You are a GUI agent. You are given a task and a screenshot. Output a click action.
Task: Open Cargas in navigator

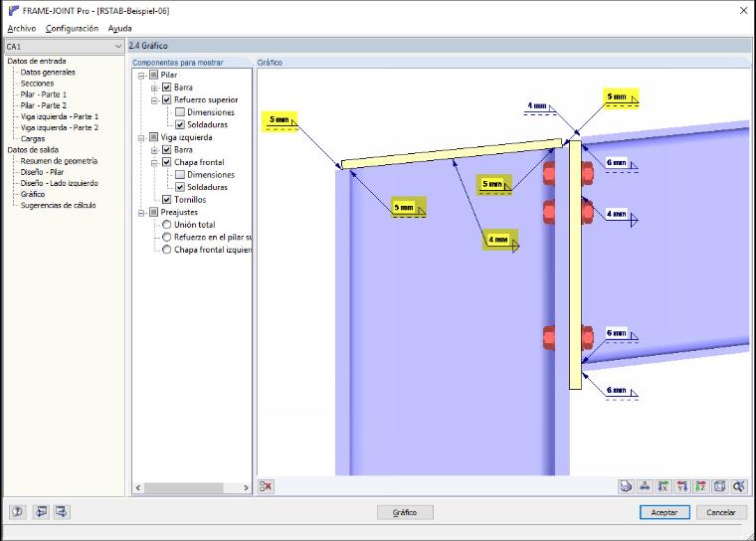click(x=33, y=139)
